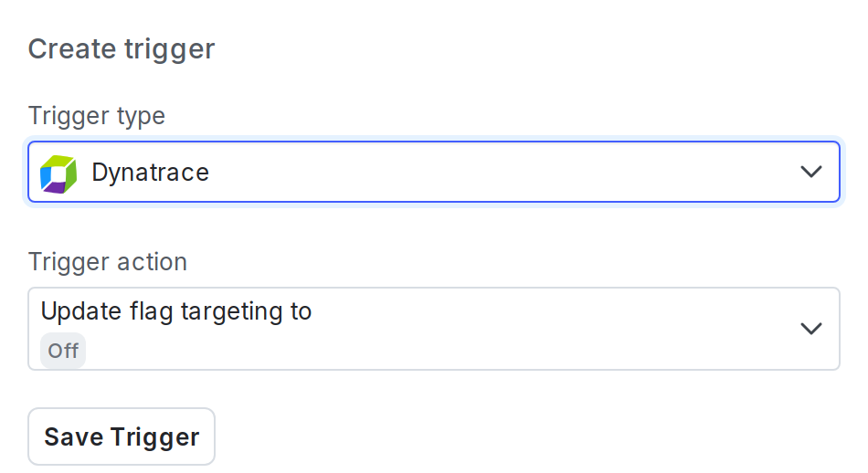Click the "Trigger action" field label
Screen dimensions: 868x473
[x=108, y=262]
